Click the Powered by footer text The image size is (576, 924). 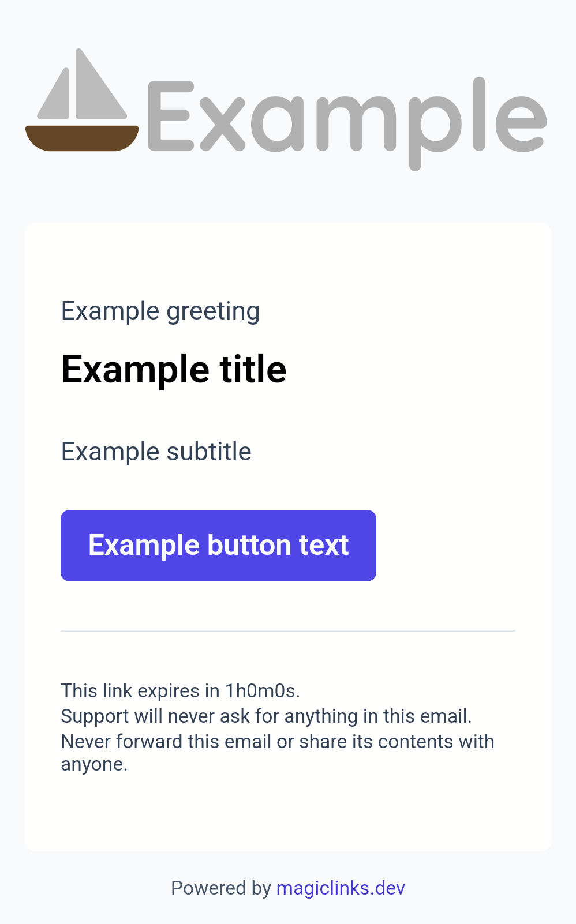tap(221, 888)
